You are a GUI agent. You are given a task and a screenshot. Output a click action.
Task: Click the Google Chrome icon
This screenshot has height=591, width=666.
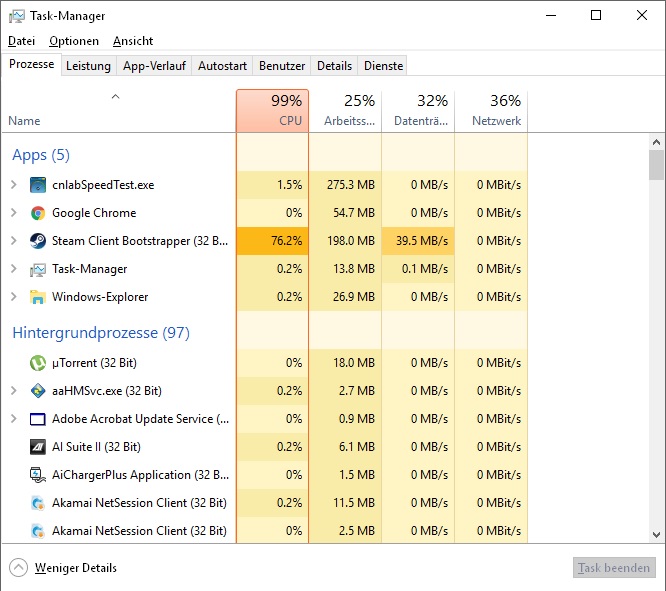[38, 213]
